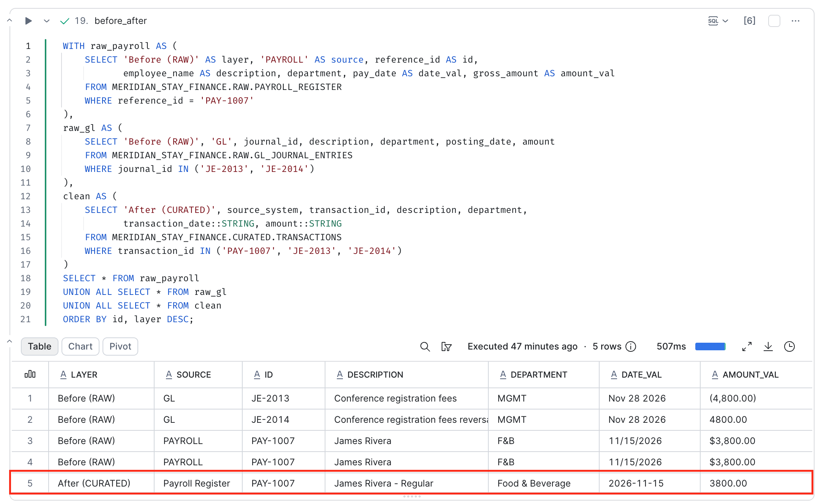This screenshot has height=504, width=821.
Task: Show row count info icon
Action: point(631,346)
